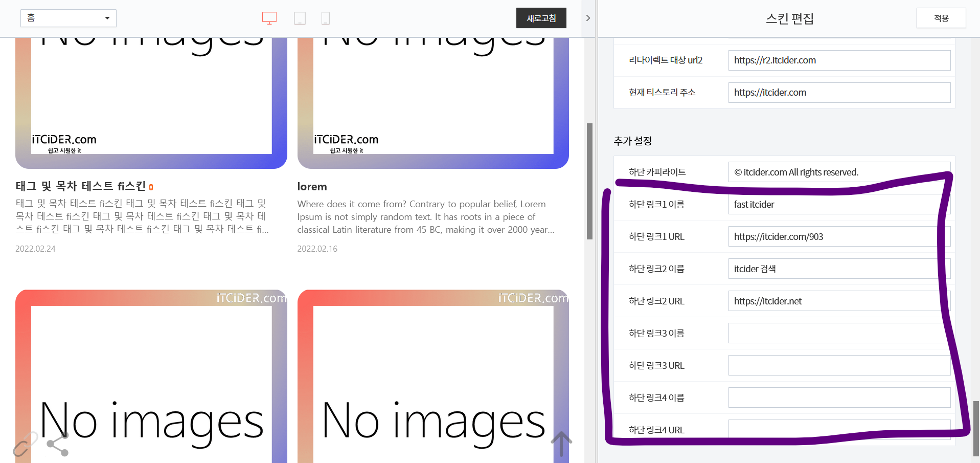Edit the 하단 카피라이트 field

[839, 172]
